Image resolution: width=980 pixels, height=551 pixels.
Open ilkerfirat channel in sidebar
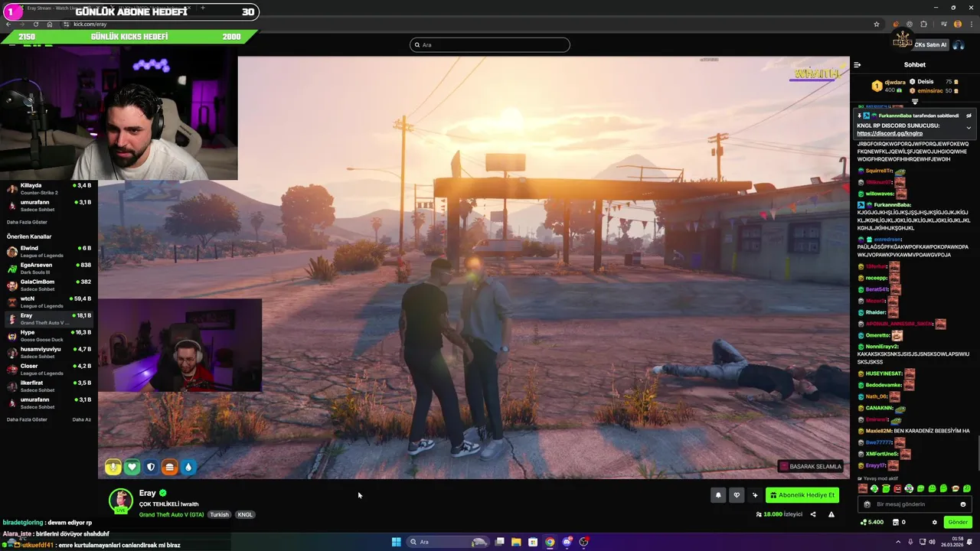(49, 386)
